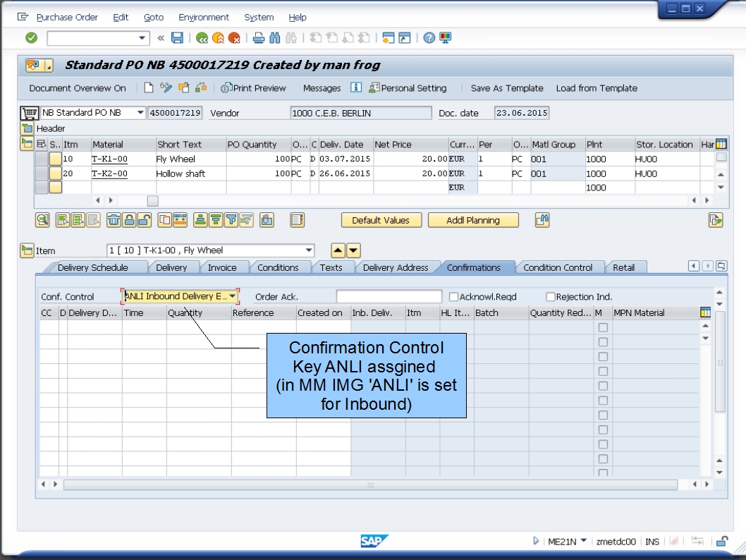
Task: Open the tab list selector icon
Action: pos(721,267)
